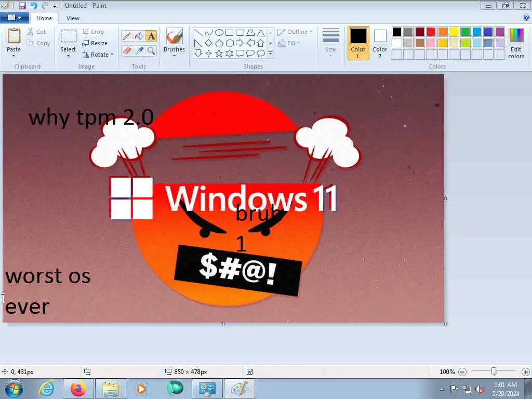Viewport: 532px width, 399px height.
Task: Click the Save icon in quick access toolbar
Action: tap(22, 6)
